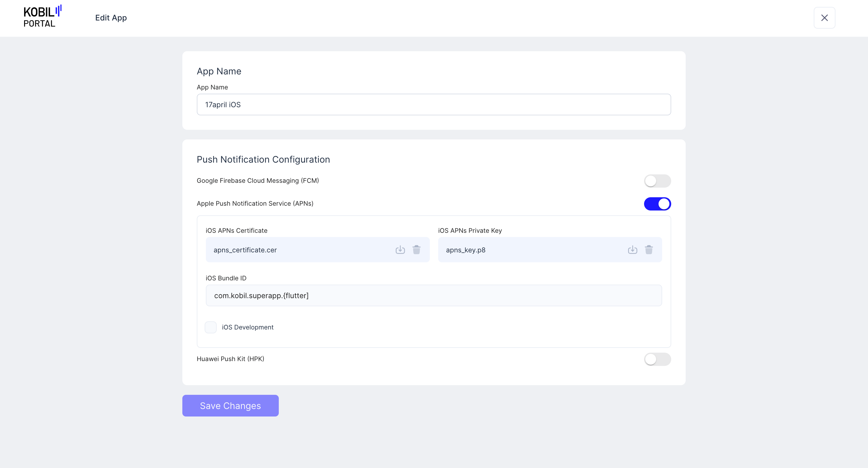Image resolution: width=868 pixels, height=468 pixels.
Task: Download the apns_key.p8 private key
Action: click(633, 250)
